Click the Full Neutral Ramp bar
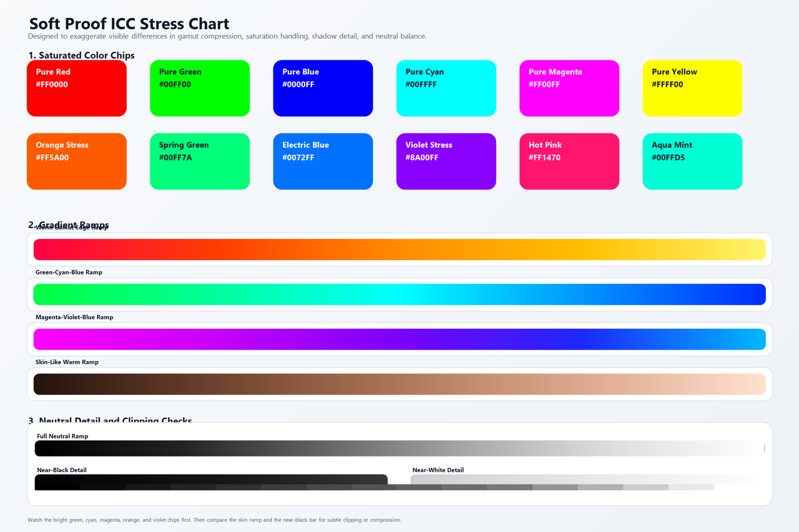 399,448
